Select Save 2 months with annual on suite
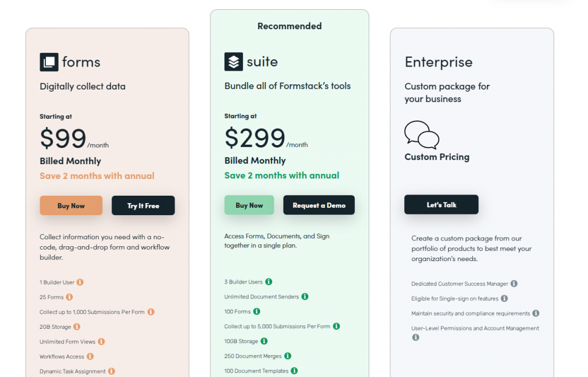The height and width of the screenshot is (377, 588). coord(282,176)
